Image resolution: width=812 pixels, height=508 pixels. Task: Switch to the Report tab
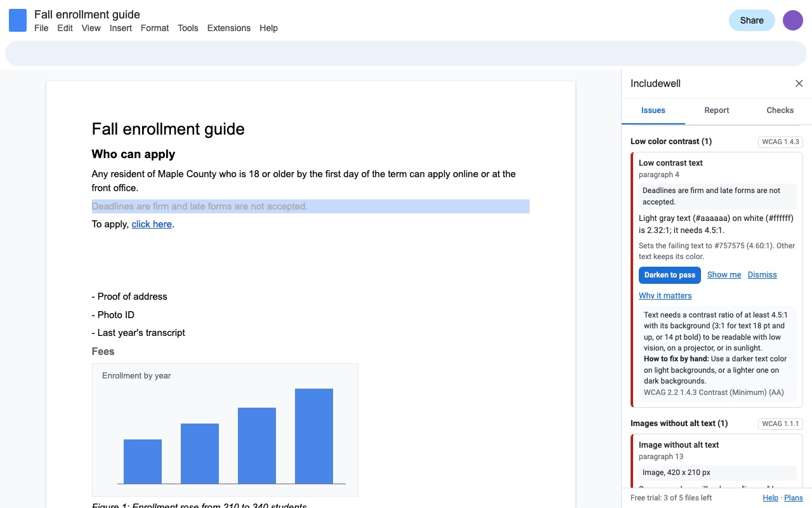[x=717, y=110]
